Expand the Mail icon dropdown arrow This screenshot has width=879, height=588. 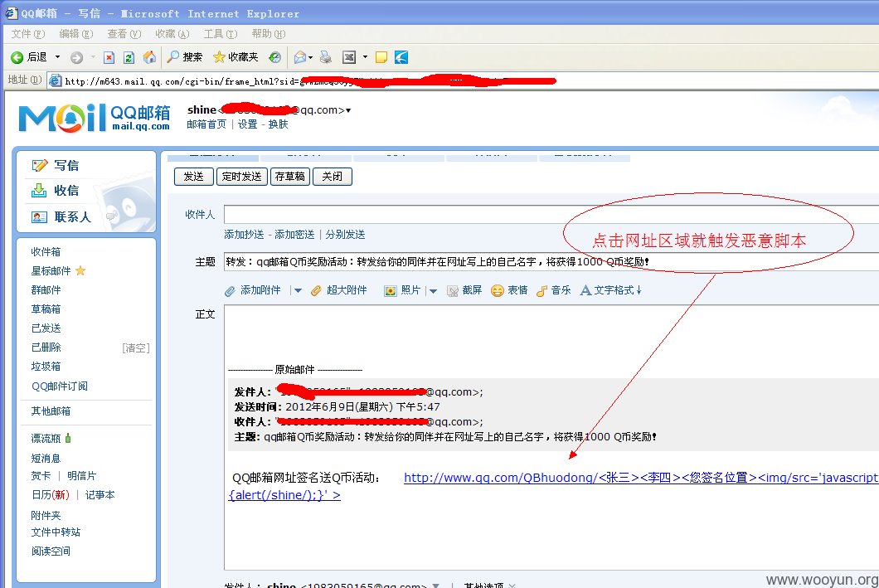pyautogui.click(x=311, y=57)
